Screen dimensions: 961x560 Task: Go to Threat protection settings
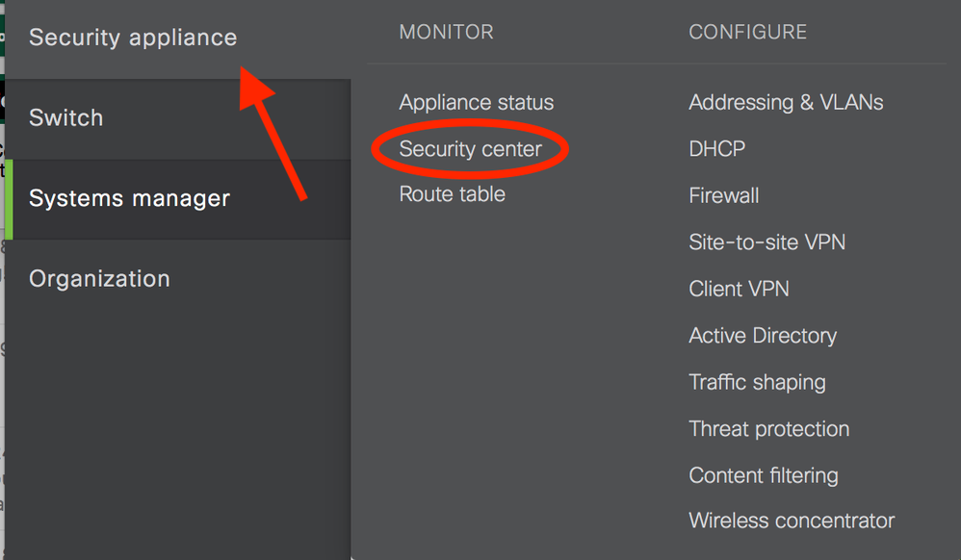pos(769,429)
